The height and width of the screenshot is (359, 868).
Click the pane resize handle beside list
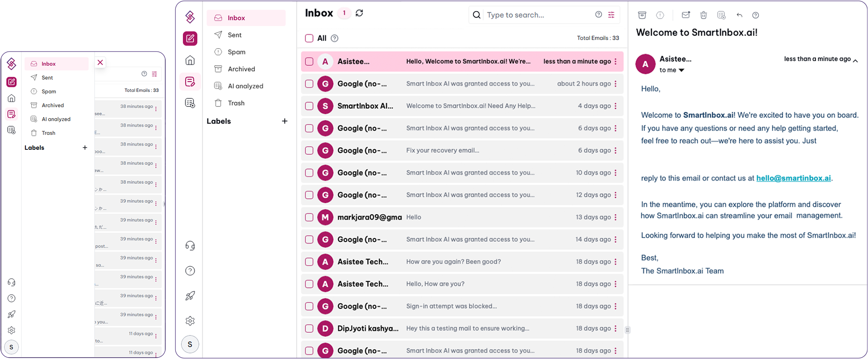627,330
